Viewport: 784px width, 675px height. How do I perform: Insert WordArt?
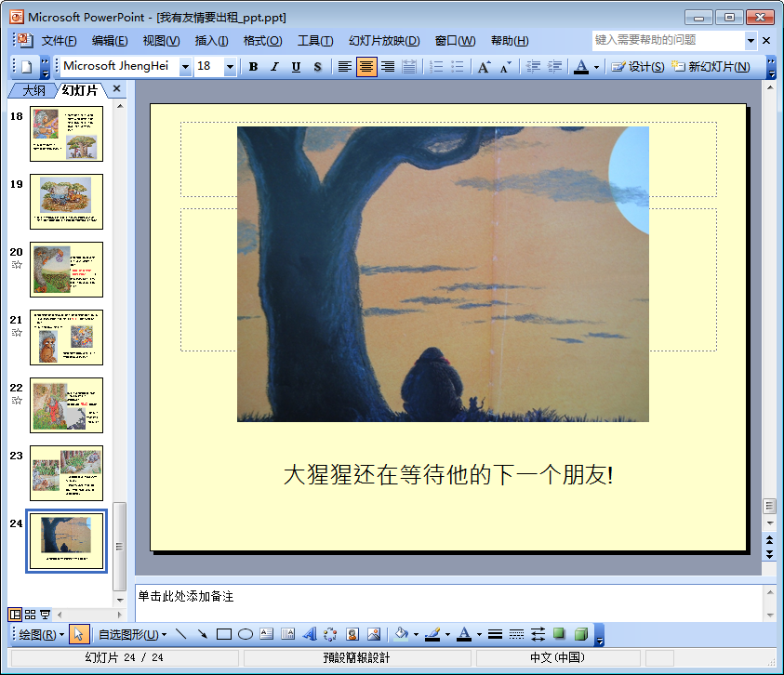(310, 634)
